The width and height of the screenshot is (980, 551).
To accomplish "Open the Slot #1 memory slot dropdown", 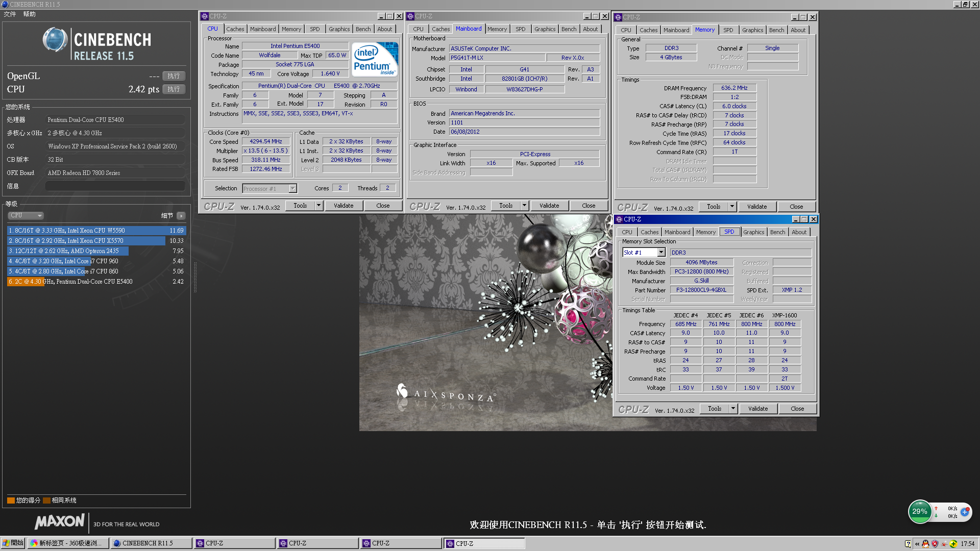I will point(644,253).
